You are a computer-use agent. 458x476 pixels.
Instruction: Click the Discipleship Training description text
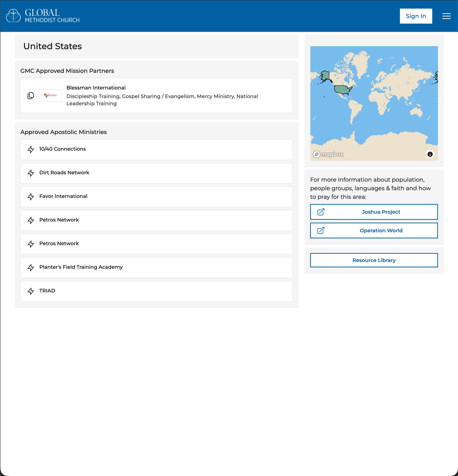pyautogui.click(x=162, y=100)
